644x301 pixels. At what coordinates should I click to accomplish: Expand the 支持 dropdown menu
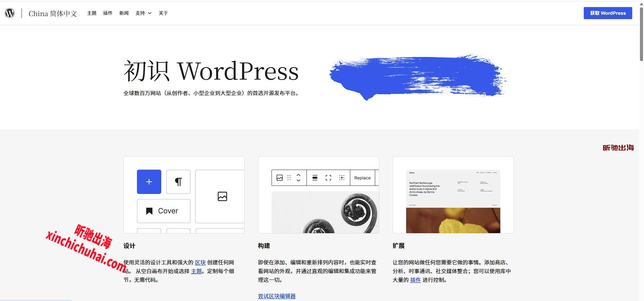[x=143, y=13]
